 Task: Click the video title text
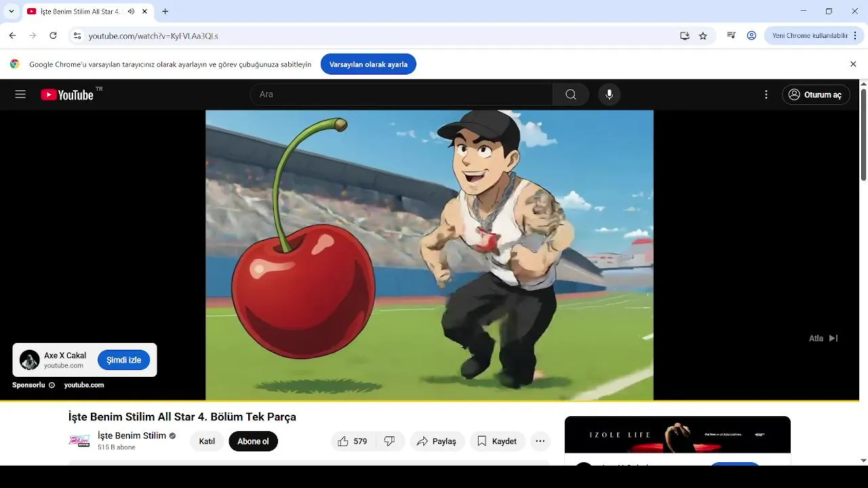(182, 417)
